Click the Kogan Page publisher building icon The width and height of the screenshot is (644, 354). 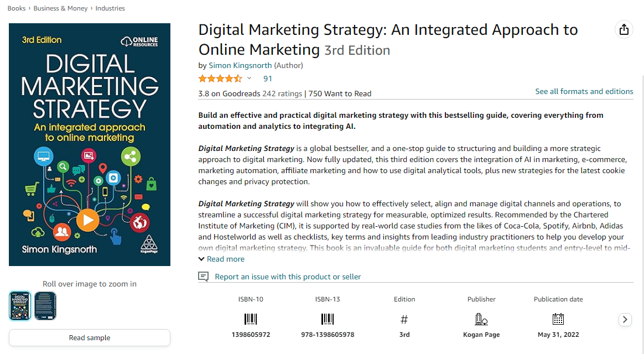pos(481,319)
